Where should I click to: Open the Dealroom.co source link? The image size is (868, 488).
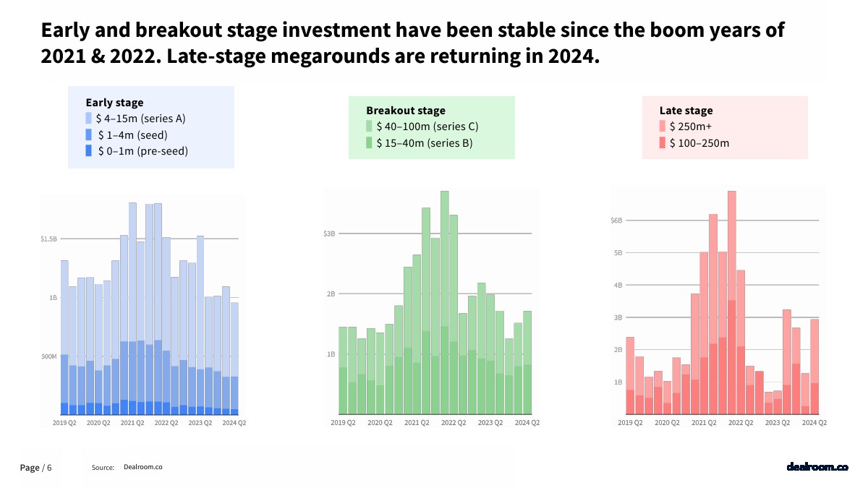click(142, 467)
